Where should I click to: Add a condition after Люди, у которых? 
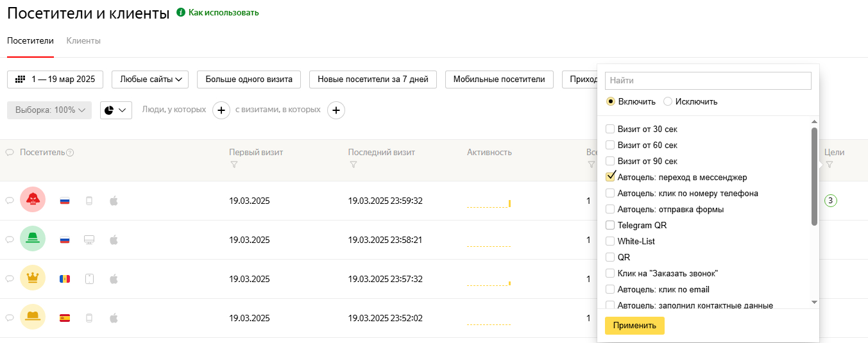point(221,110)
